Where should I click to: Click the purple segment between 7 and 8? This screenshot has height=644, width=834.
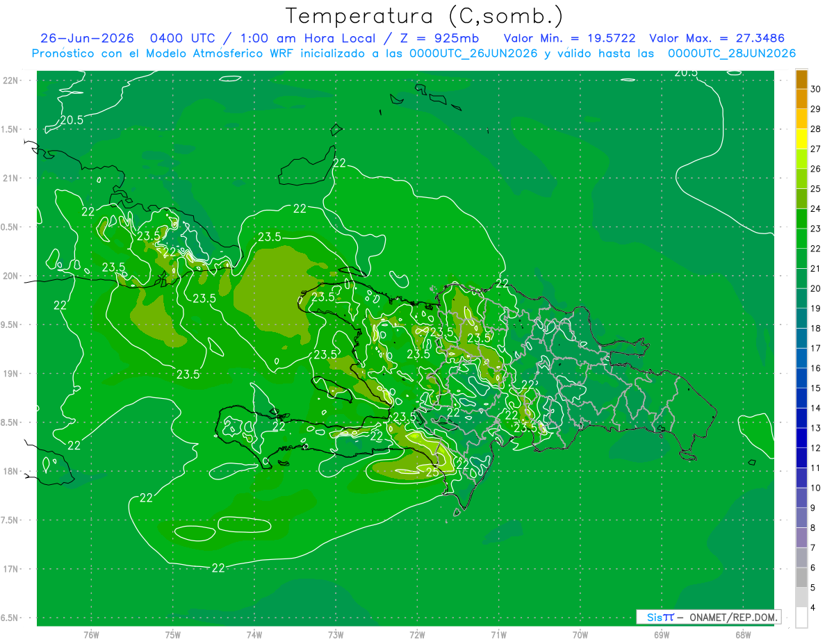[801, 537]
